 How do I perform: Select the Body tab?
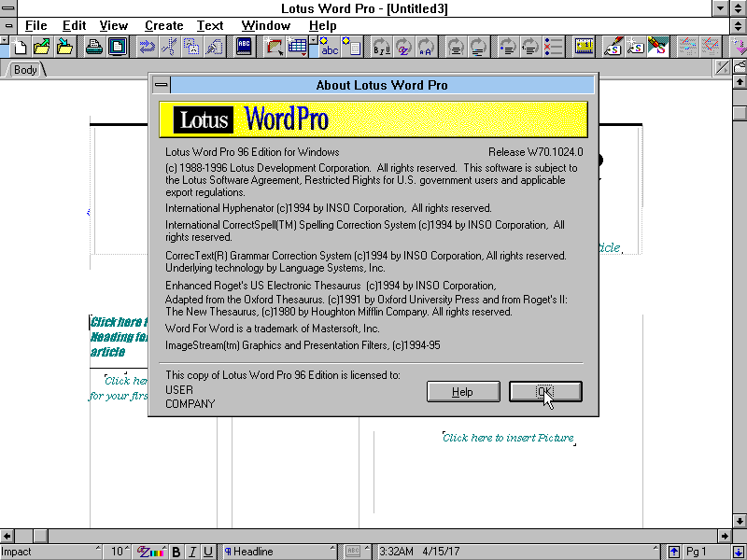pyautogui.click(x=25, y=70)
